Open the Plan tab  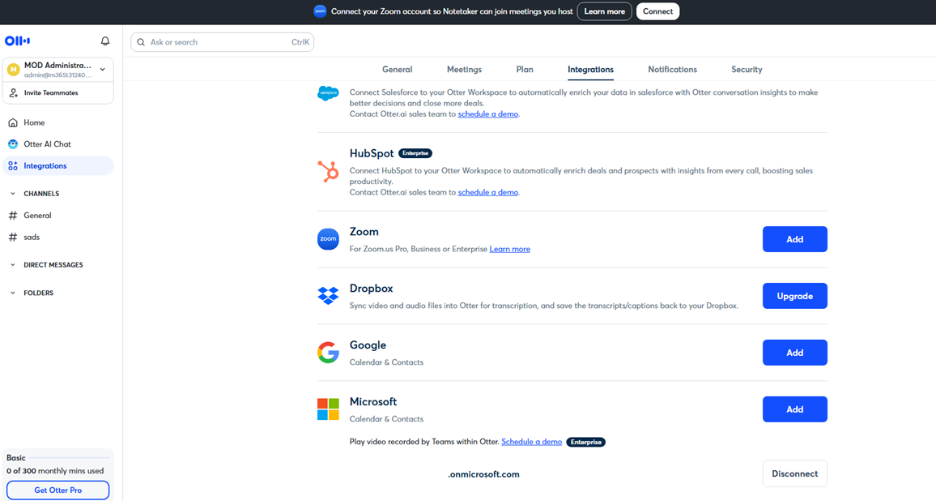(x=525, y=69)
